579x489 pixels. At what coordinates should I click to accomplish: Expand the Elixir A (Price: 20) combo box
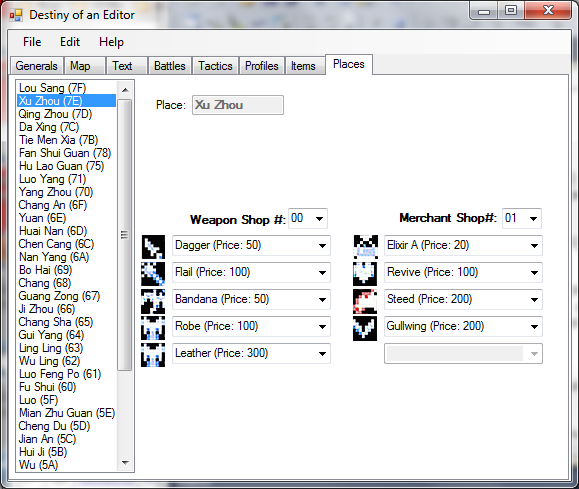tap(534, 246)
